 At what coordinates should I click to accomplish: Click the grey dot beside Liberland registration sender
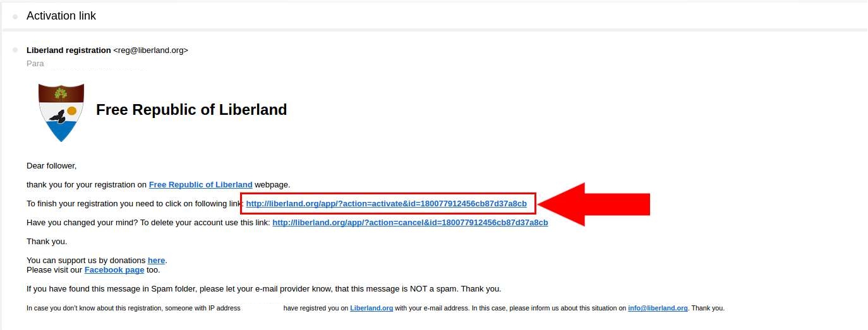(x=15, y=50)
